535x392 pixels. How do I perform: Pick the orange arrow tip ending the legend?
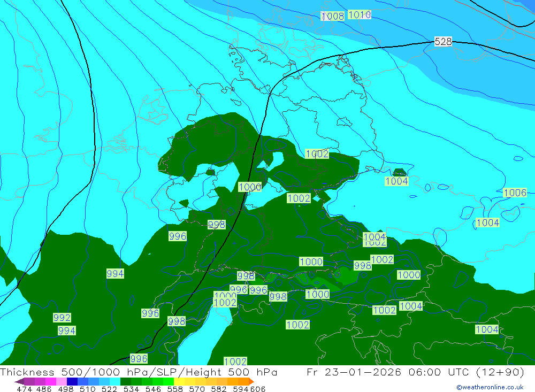tap(251, 381)
